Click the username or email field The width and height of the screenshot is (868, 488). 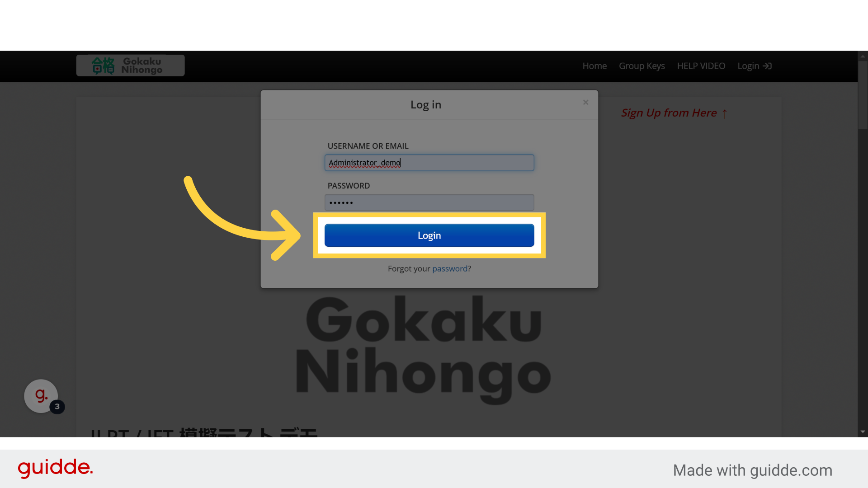tap(429, 163)
